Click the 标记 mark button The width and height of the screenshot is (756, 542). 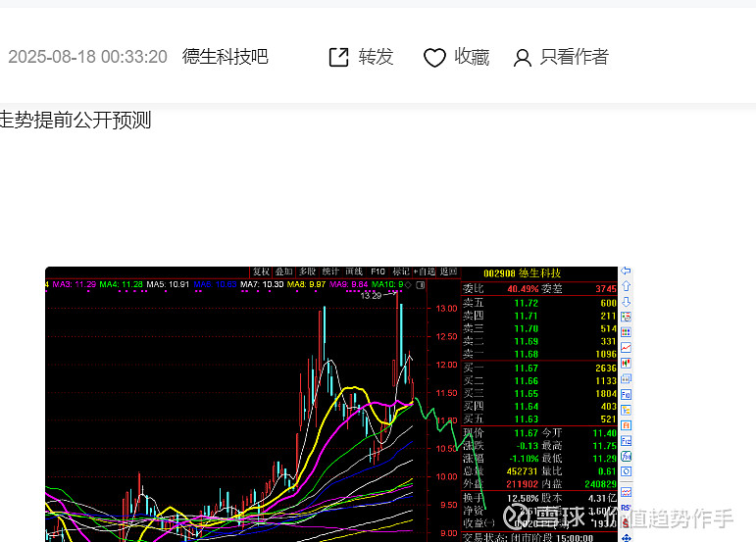(x=401, y=271)
